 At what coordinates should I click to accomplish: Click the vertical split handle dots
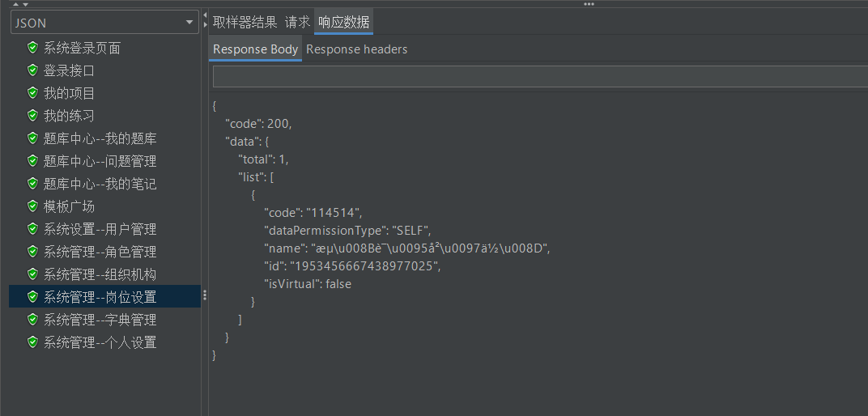204,295
